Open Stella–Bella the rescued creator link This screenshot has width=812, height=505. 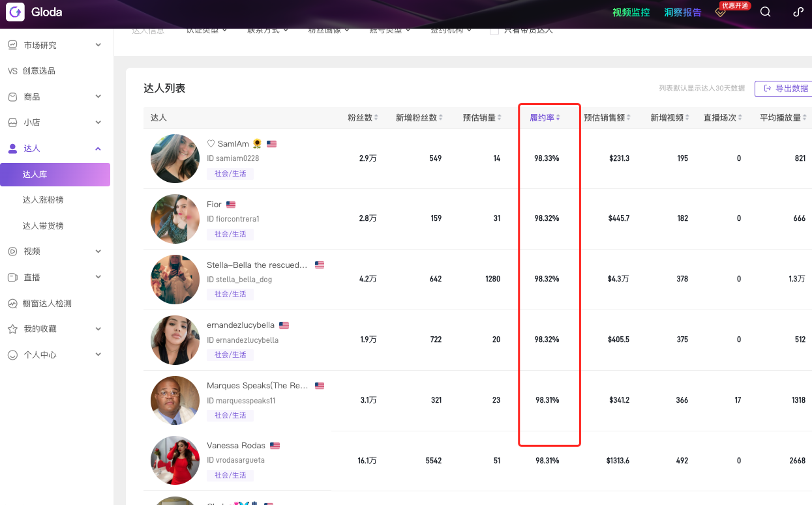pyautogui.click(x=257, y=265)
